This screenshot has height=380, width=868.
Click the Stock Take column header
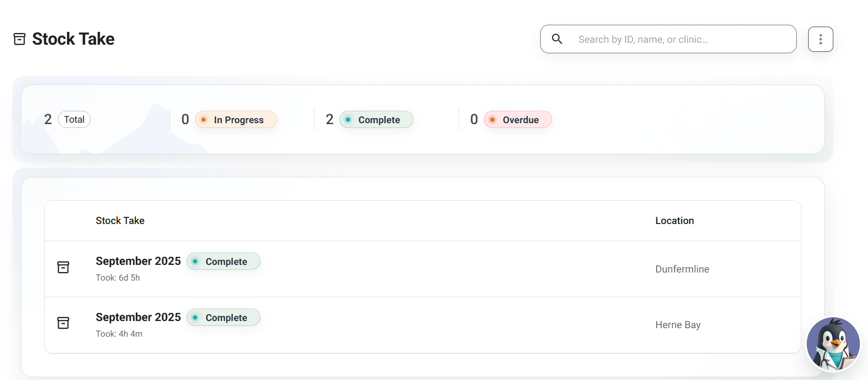click(120, 221)
